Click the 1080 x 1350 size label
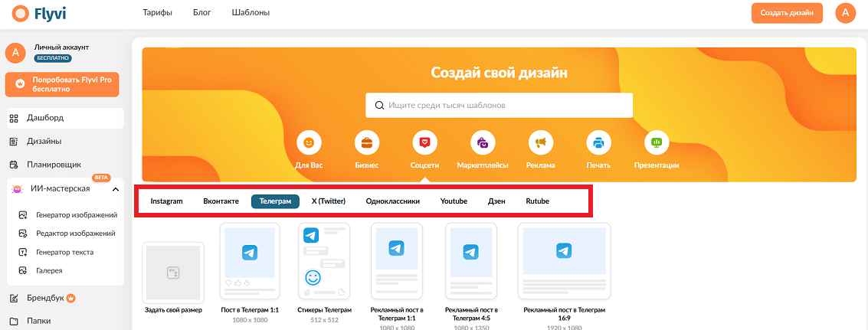This screenshot has width=868, height=330. [x=471, y=328]
